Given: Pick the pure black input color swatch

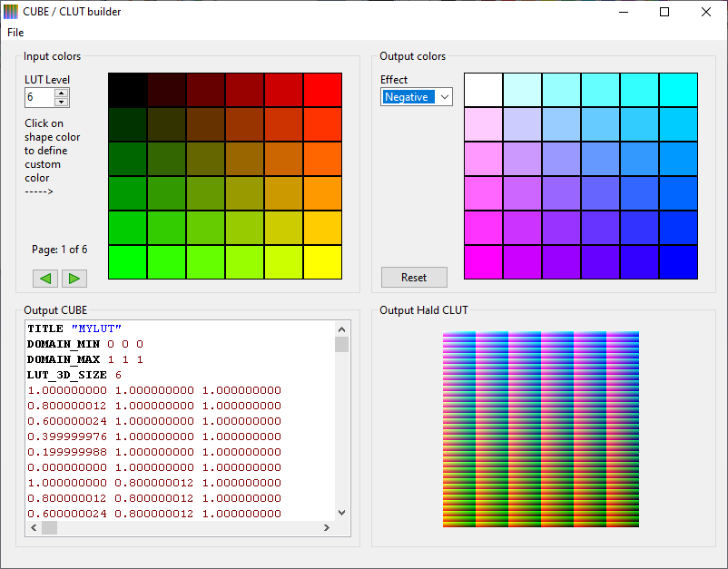Looking at the screenshot, I should point(128,90).
